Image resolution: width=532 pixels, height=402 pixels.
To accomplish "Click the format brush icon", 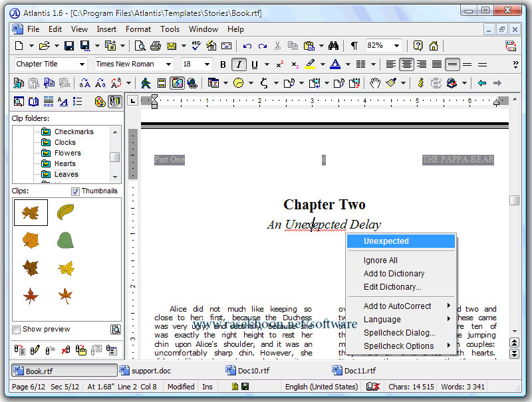I will pyautogui.click(x=391, y=82).
